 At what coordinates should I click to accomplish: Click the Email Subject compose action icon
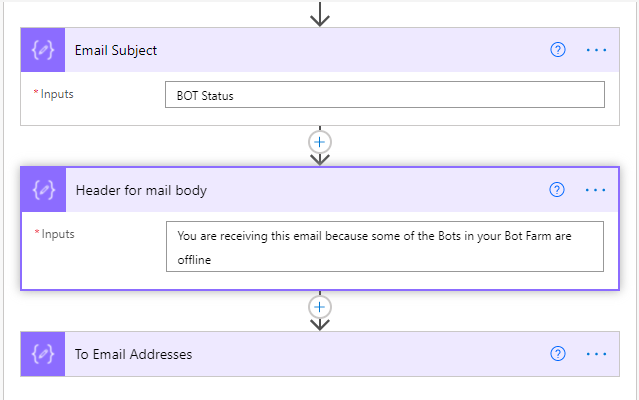point(43,50)
